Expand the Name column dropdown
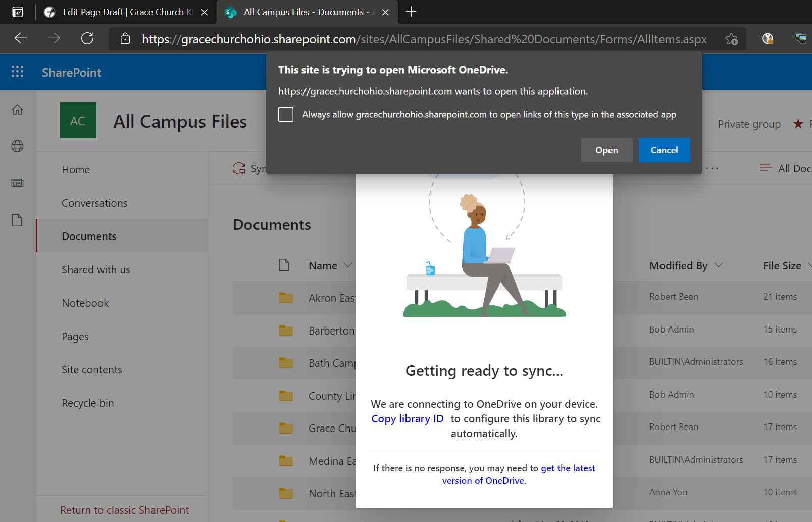The image size is (812, 522). click(348, 265)
